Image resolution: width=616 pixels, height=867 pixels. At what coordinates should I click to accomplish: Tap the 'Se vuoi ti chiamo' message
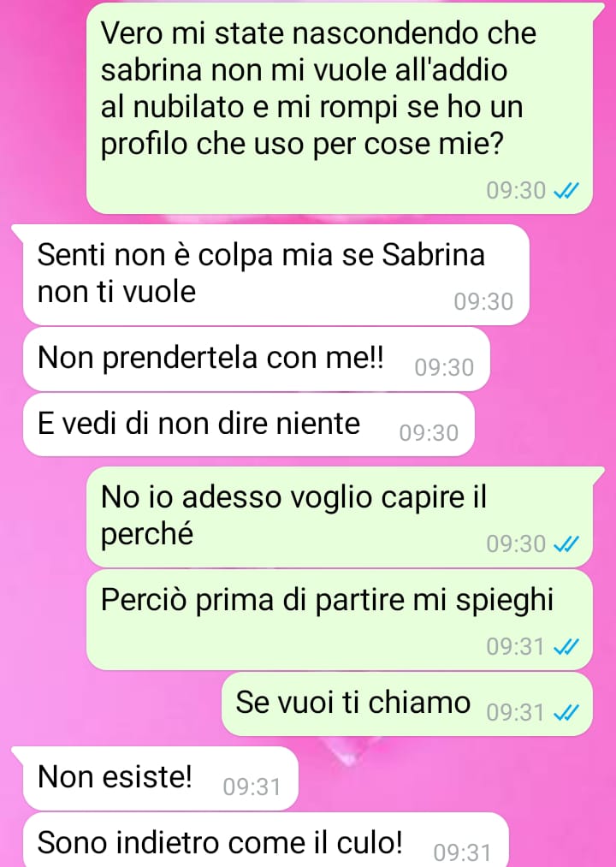(x=407, y=704)
